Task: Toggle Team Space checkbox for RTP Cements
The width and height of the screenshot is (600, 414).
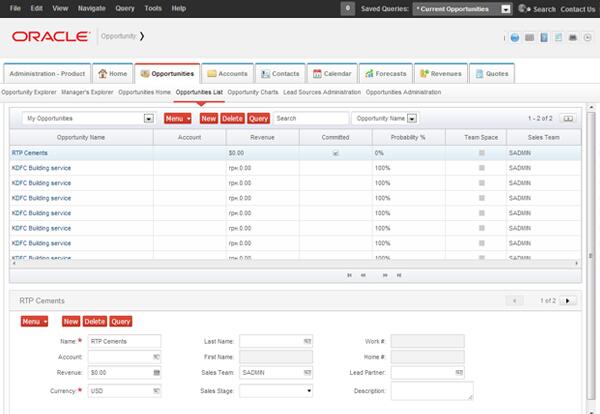Action: pyautogui.click(x=481, y=153)
